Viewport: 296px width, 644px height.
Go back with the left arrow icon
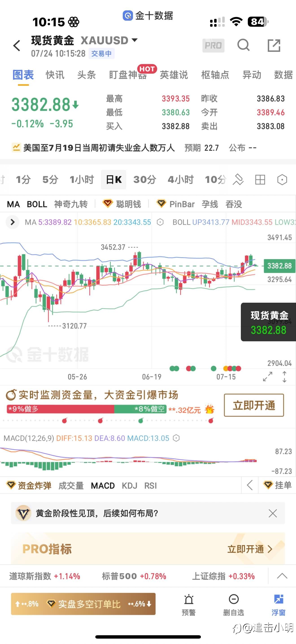(17, 46)
